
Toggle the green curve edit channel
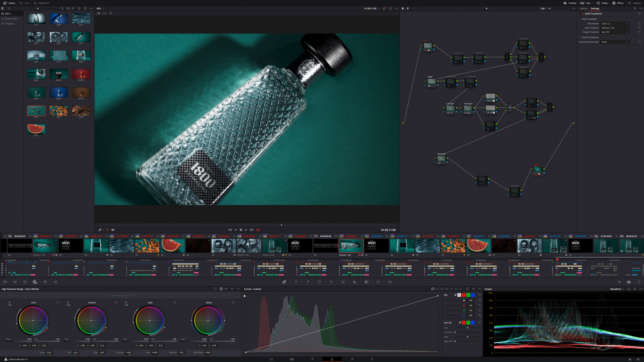tap(468, 295)
